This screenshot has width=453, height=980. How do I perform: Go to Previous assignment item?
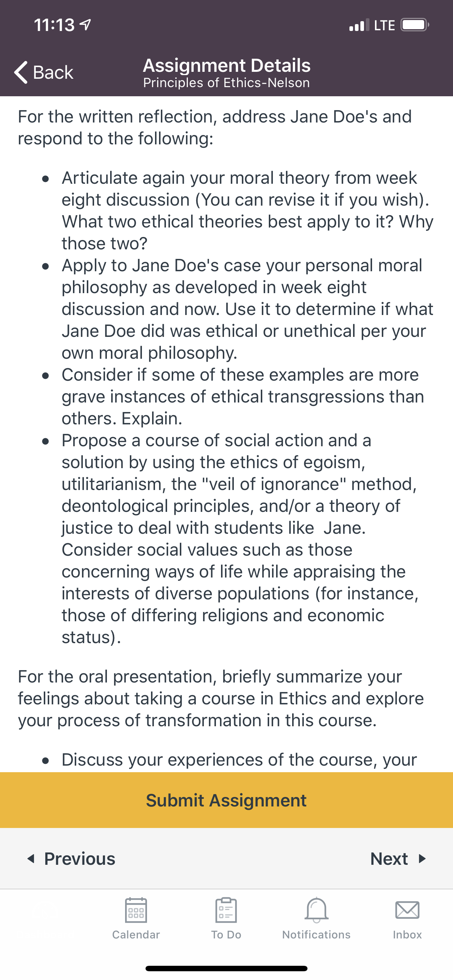71,859
